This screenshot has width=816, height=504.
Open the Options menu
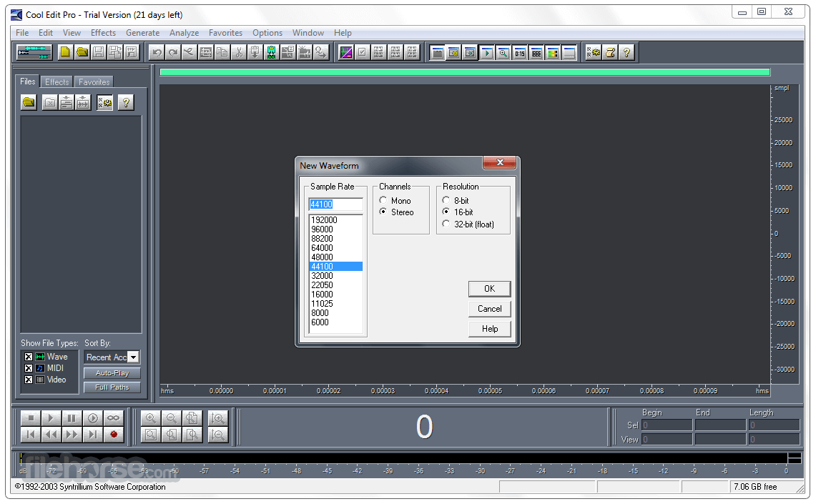click(x=267, y=33)
